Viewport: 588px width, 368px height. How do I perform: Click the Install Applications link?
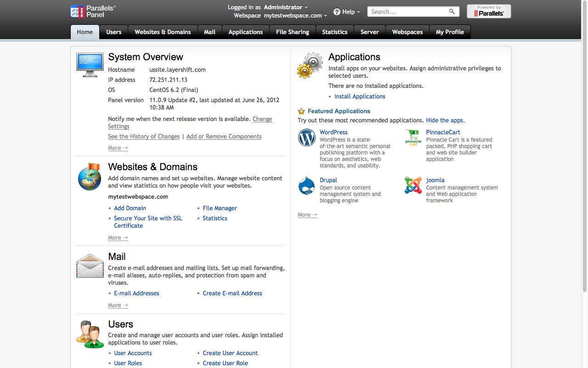coord(360,97)
